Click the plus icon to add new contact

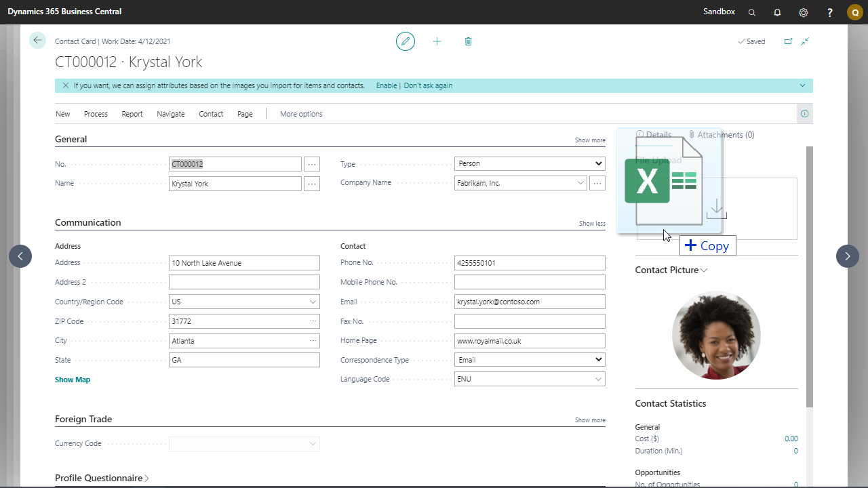point(437,41)
